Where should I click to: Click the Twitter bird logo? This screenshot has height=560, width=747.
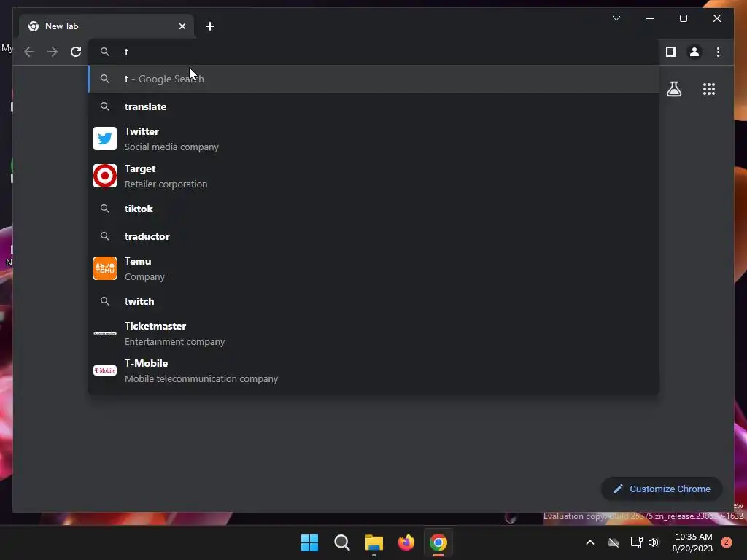point(105,139)
